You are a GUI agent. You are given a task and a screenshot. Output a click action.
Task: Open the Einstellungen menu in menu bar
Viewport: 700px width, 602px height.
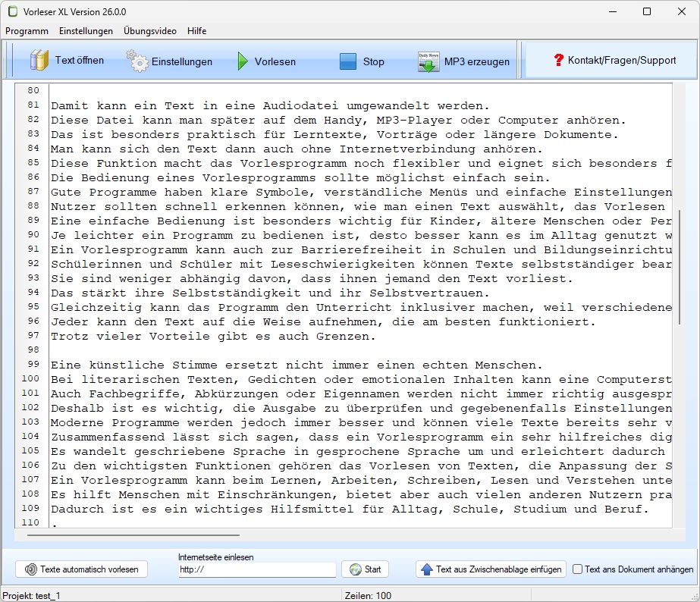click(86, 31)
